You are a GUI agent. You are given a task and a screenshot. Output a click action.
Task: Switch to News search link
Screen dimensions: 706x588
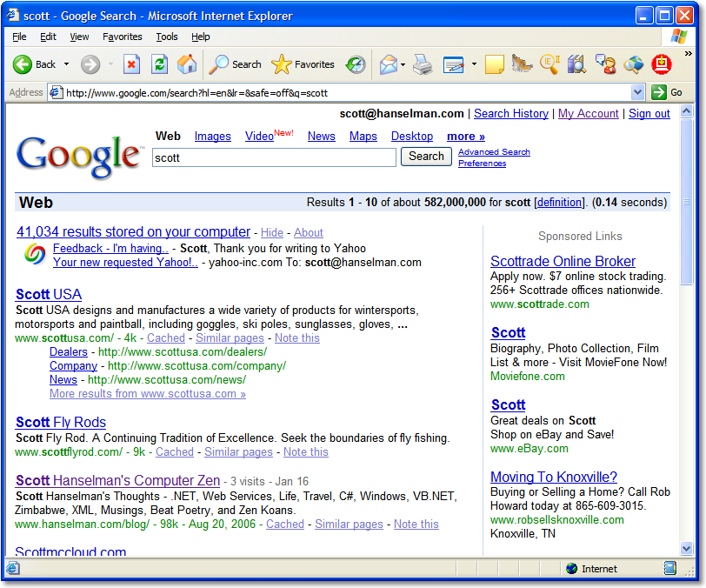(x=322, y=136)
